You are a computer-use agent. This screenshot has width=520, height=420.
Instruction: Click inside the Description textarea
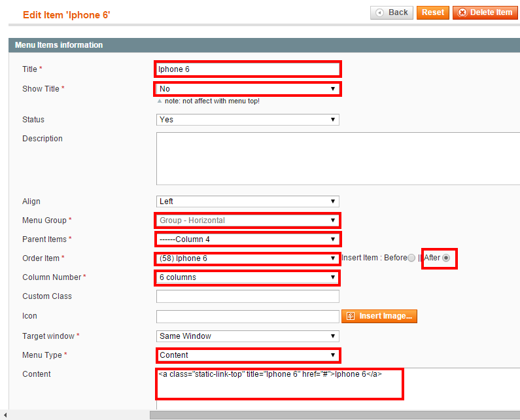click(338, 158)
